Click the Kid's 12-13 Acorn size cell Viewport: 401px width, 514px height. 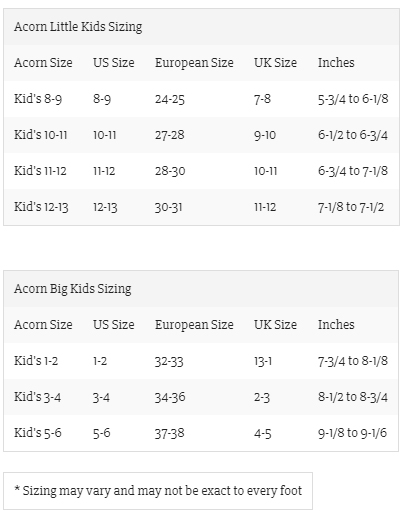pyautogui.click(x=41, y=207)
